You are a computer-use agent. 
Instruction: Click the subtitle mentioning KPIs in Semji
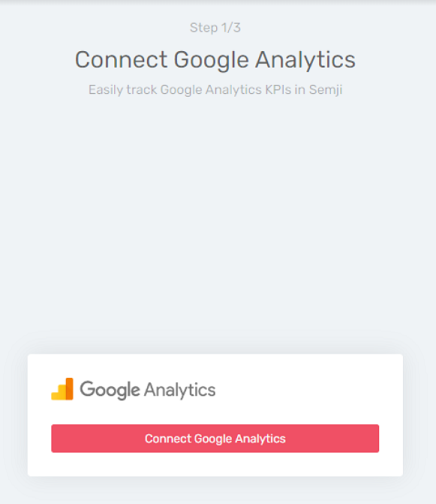(x=215, y=90)
